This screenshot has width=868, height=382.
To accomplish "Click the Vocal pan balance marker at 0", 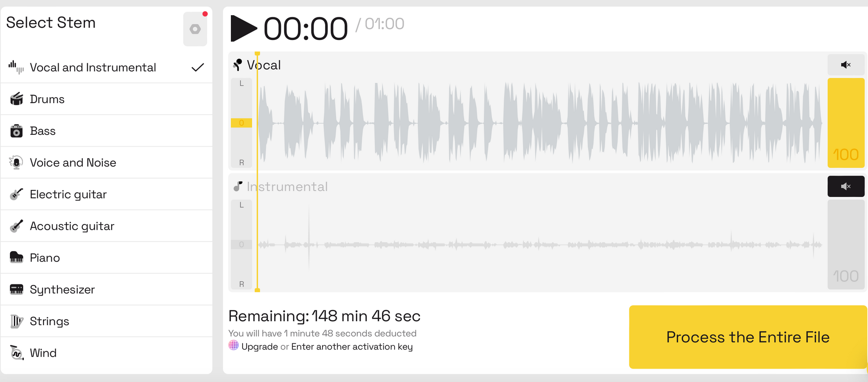I will 241,123.
